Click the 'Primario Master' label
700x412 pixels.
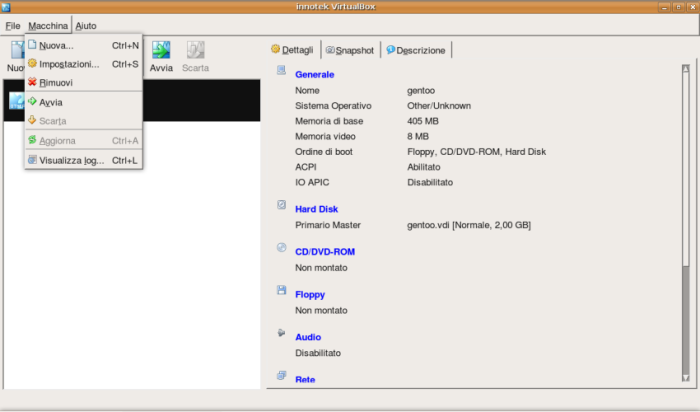tap(328, 225)
